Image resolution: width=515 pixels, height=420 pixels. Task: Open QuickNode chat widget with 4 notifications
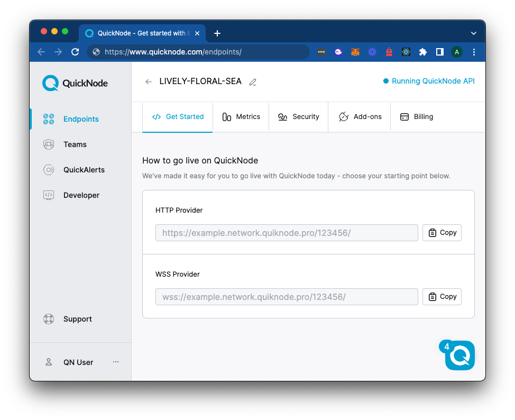[x=459, y=355]
